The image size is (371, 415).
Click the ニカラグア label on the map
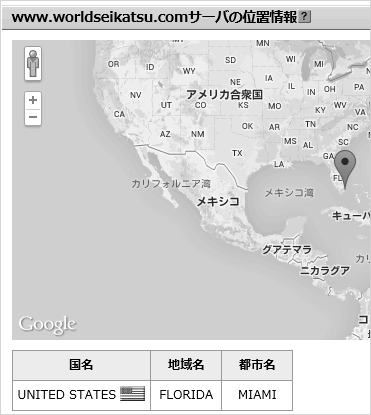[325, 271]
